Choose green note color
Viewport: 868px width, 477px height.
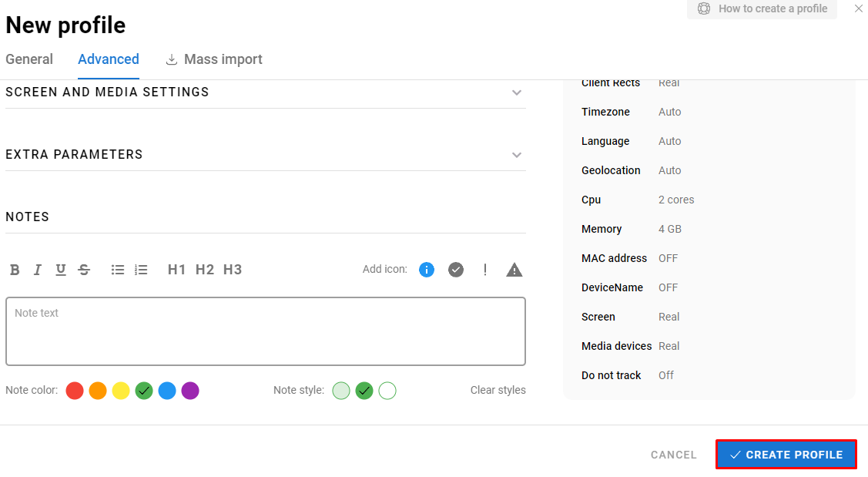pyautogui.click(x=144, y=391)
